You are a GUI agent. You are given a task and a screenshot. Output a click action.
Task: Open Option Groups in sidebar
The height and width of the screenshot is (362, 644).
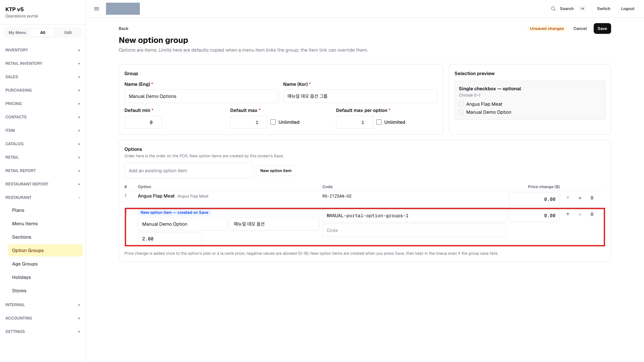[x=45, y=250]
